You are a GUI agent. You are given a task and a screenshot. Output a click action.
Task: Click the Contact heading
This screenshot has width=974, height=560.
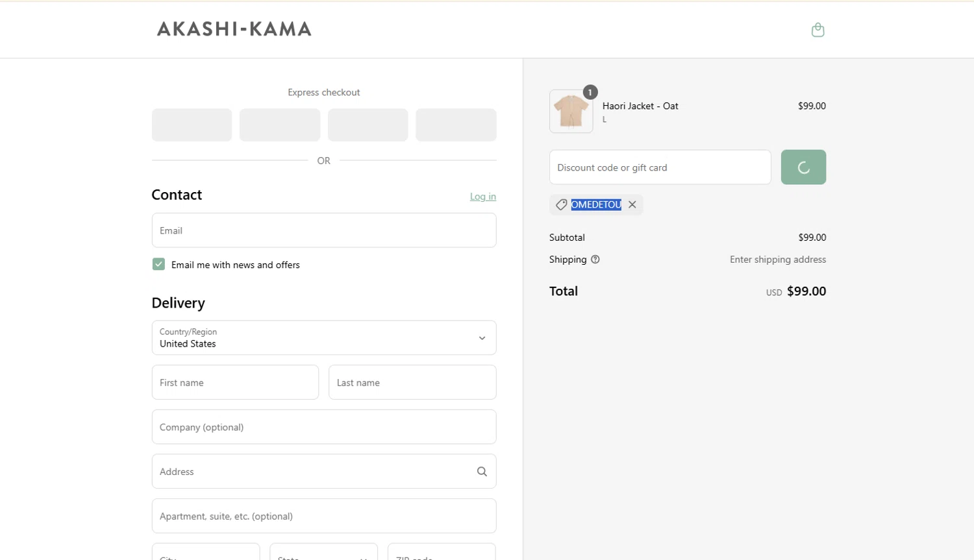tap(177, 195)
